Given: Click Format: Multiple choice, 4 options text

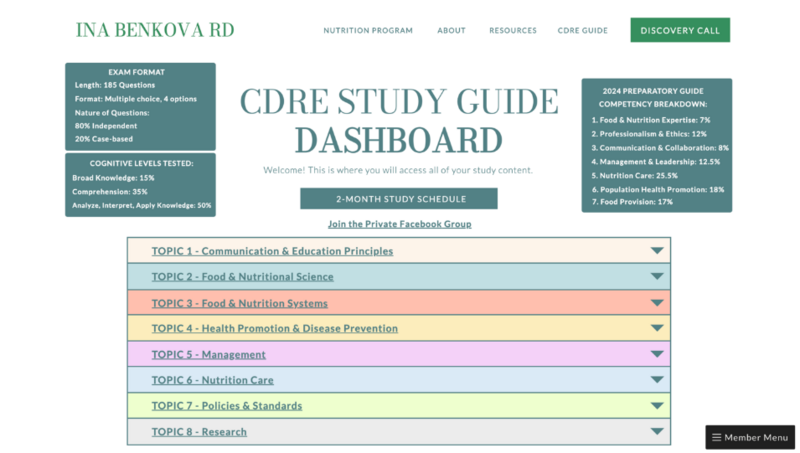Looking at the screenshot, I should (136, 99).
